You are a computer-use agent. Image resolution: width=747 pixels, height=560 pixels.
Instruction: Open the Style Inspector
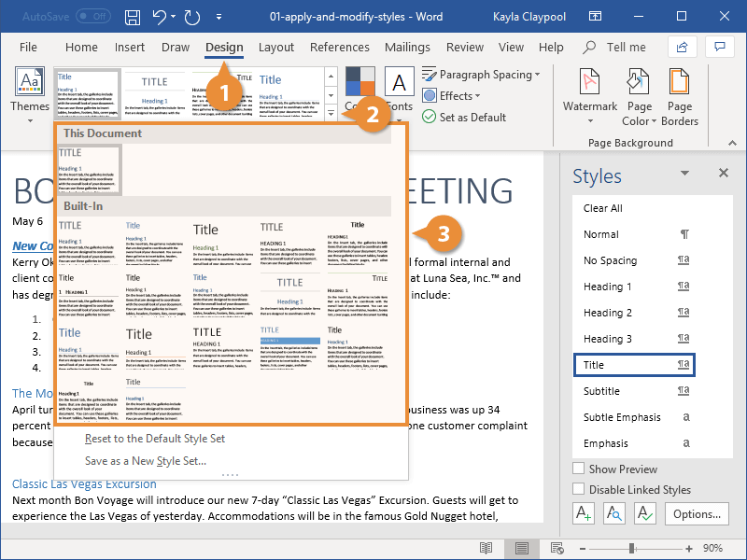pos(613,513)
